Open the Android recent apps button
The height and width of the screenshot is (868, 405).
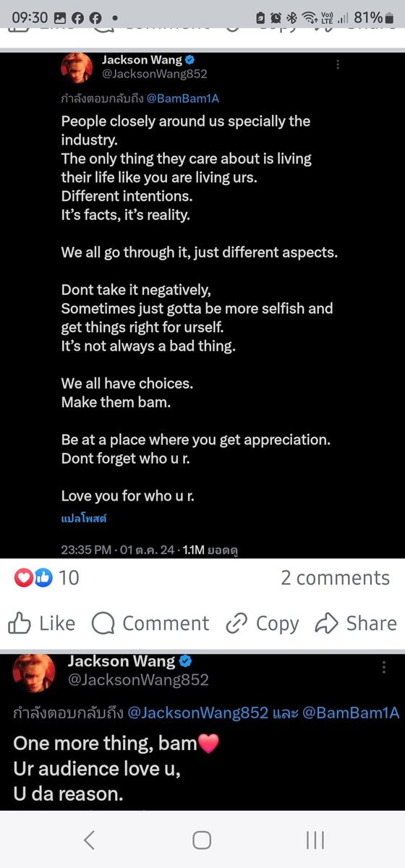[x=315, y=839]
